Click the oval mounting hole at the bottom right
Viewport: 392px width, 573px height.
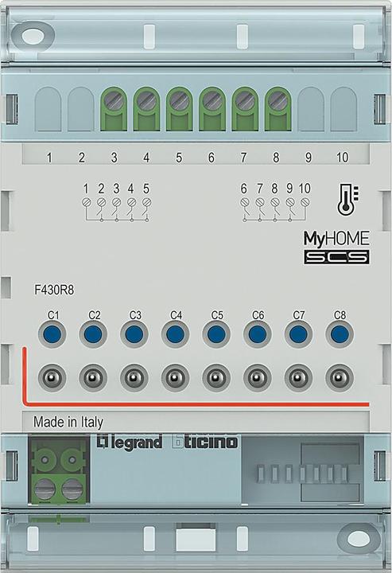click(358, 538)
